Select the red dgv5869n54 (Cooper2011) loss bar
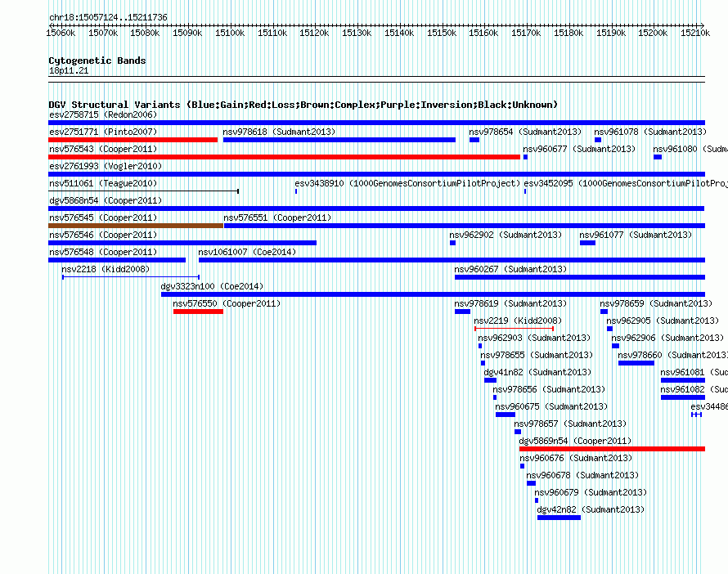Screen dimensions: 728x574 click(612, 449)
